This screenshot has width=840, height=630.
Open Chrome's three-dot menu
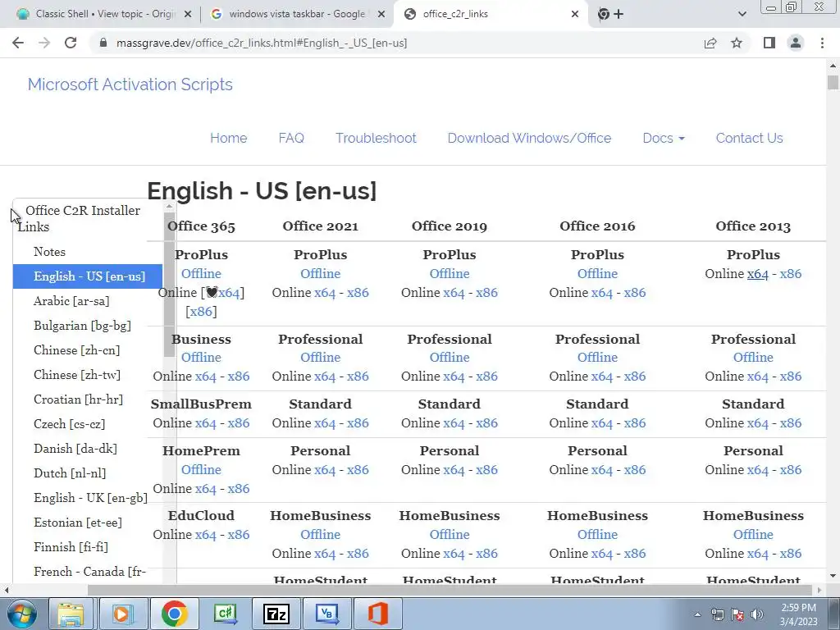click(x=822, y=43)
